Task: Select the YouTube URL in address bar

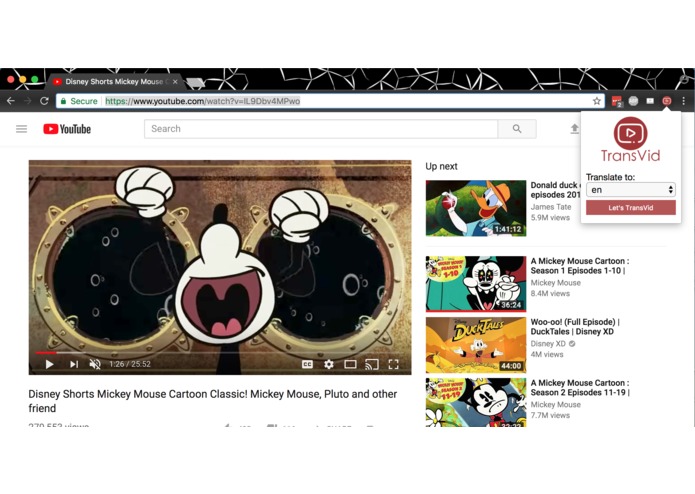Action: tap(203, 101)
